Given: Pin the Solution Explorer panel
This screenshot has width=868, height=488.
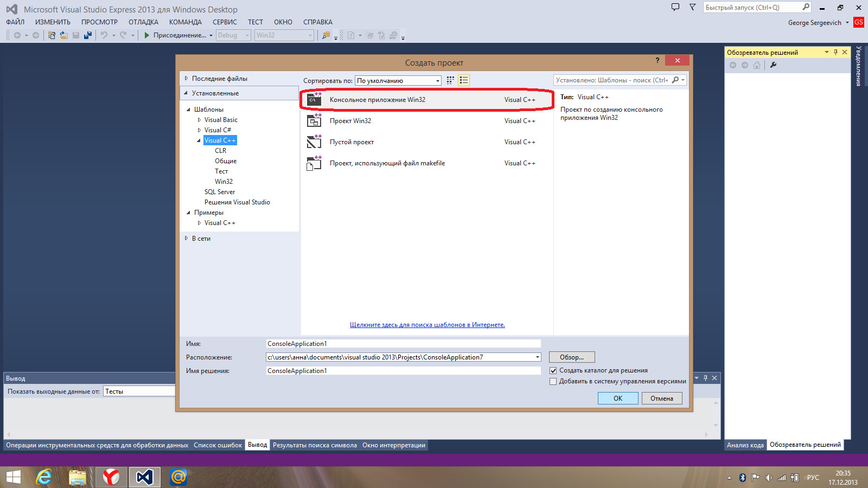Looking at the screenshot, I should [835, 52].
